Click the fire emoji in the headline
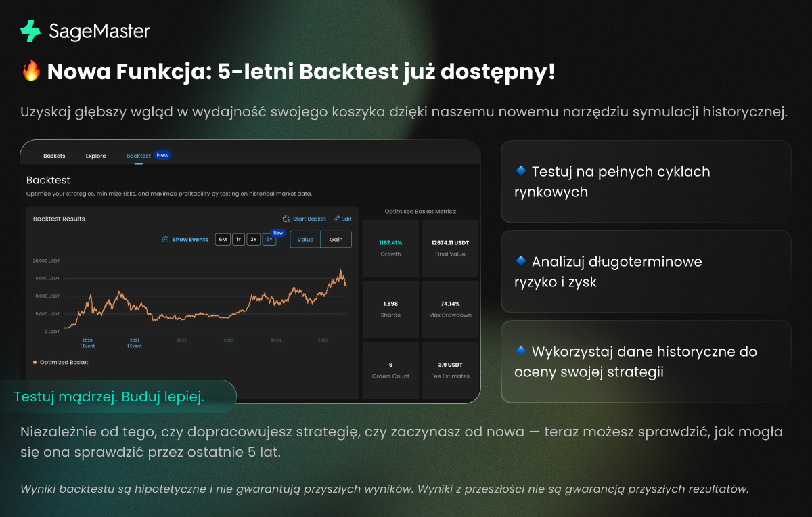Screen dimensions: 812x517 [31, 72]
